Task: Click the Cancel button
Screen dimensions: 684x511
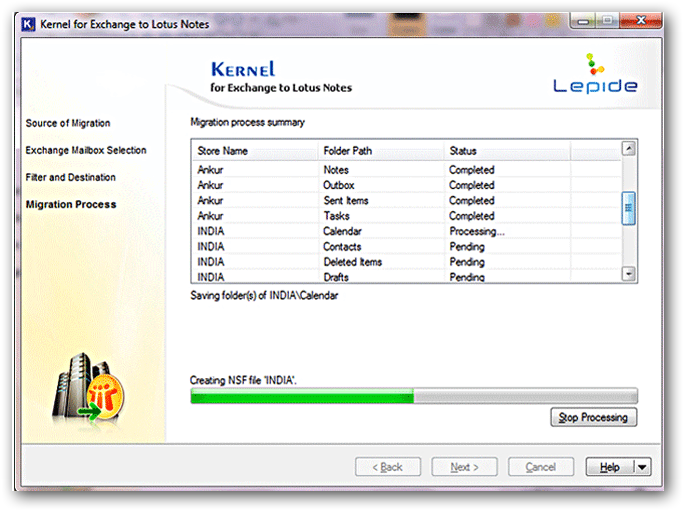Action: [x=540, y=467]
